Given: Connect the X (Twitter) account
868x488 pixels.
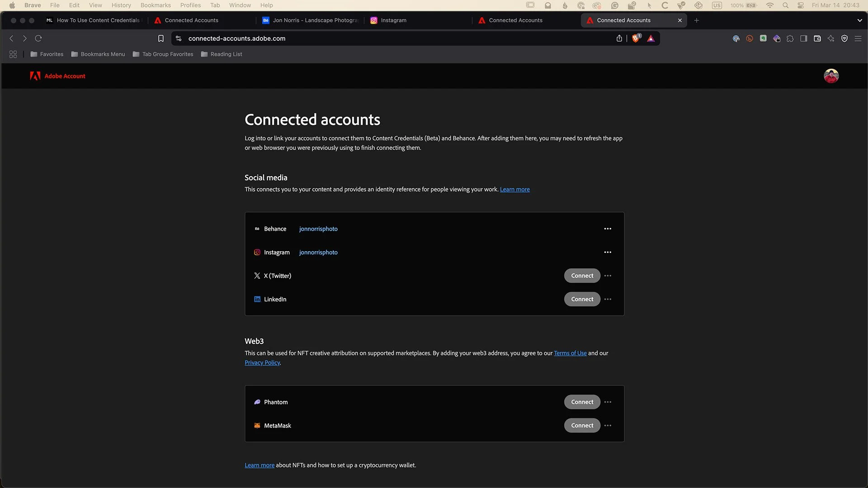Looking at the screenshot, I should 582,276.
